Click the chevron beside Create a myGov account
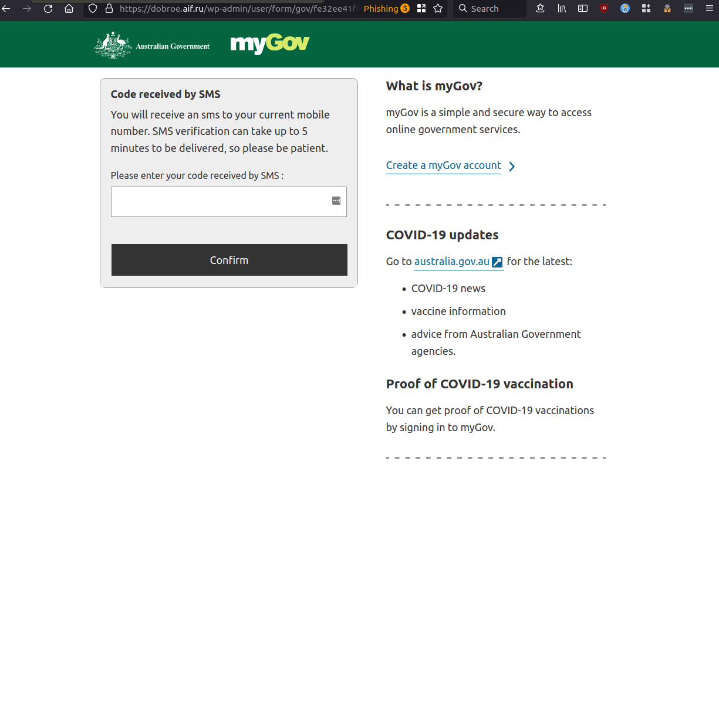The height and width of the screenshot is (728, 719). (x=512, y=167)
